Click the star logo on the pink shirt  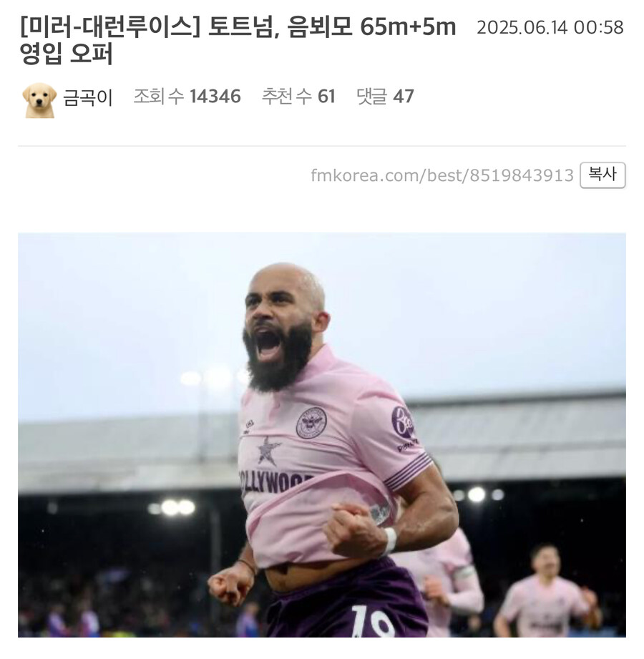(x=268, y=451)
